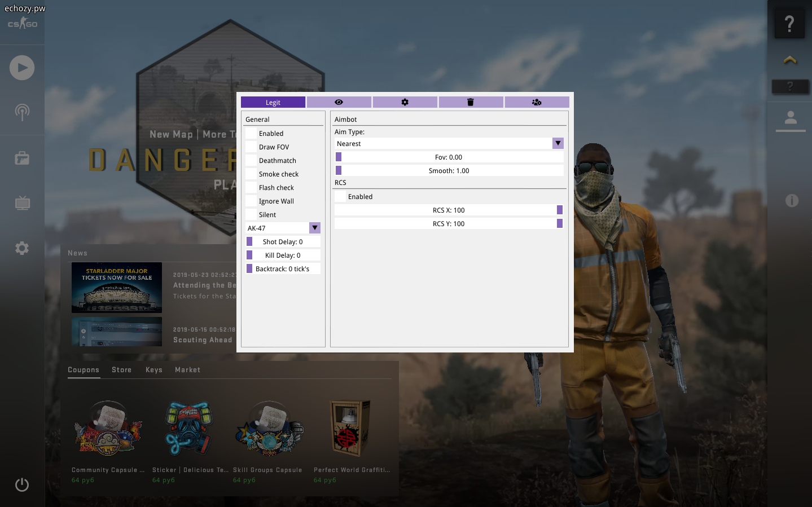Open the AK-47 weapon dropdown

pyautogui.click(x=283, y=228)
